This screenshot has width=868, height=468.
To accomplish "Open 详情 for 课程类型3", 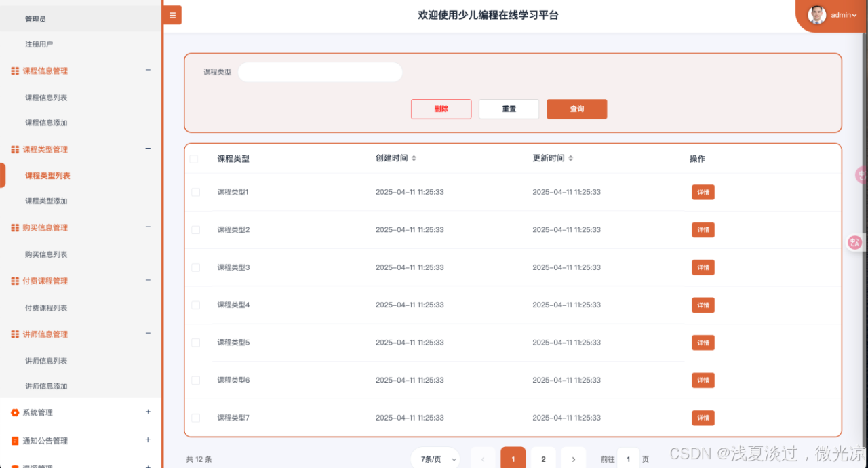I will point(703,267).
